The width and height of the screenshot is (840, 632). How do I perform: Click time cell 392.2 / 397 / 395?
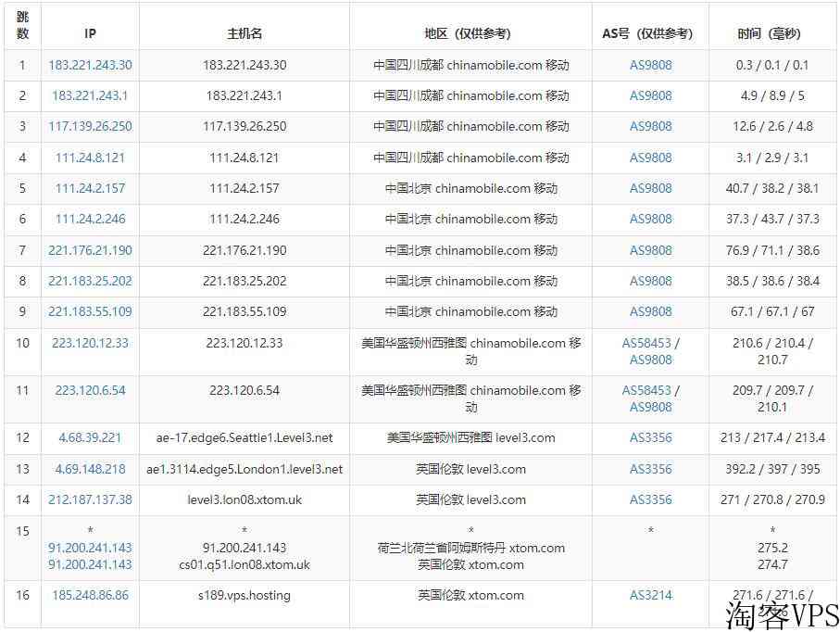pyautogui.click(x=772, y=469)
